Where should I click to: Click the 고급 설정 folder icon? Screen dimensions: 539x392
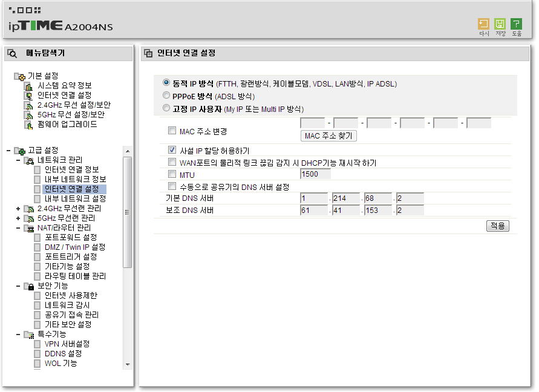(19, 151)
